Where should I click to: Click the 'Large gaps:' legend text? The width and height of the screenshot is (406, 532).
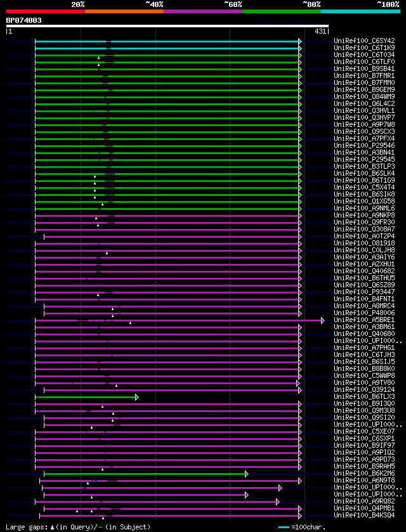tap(27, 528)
